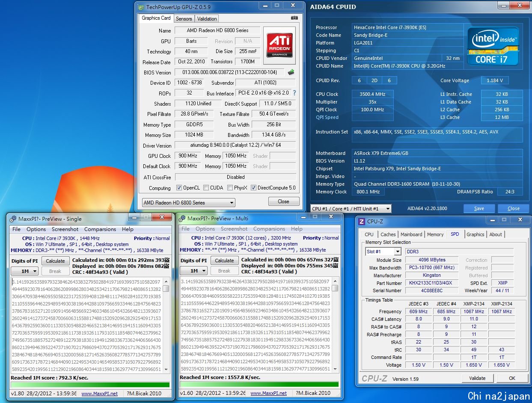Open the Help menu in MaxxPI Single
Viewport: 532px width, 403px height.
pos(128,229)
